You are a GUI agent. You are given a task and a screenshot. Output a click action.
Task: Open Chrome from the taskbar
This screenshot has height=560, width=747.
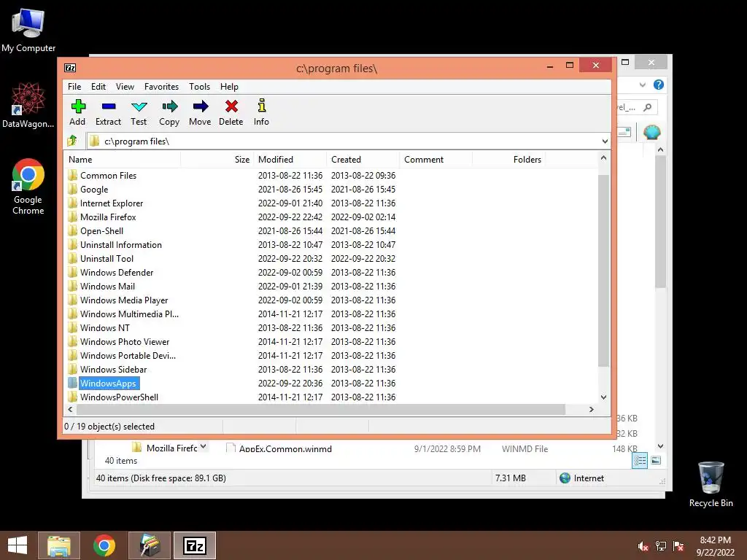pos(104,545)
